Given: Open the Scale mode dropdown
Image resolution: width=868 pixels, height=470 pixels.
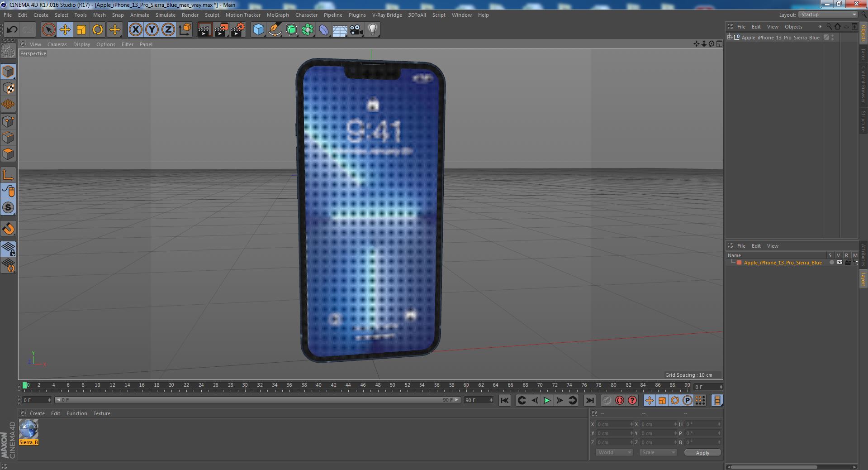Looking at the screenshot, I should 658,452.
